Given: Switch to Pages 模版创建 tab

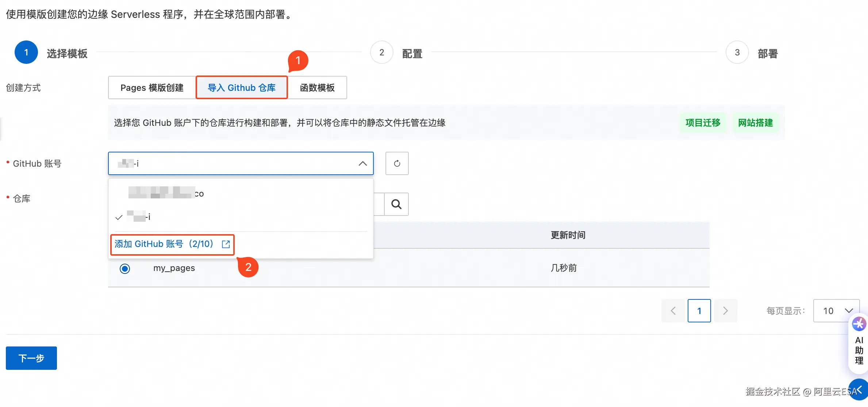Looking at the screenshot, I should [152, 88].
